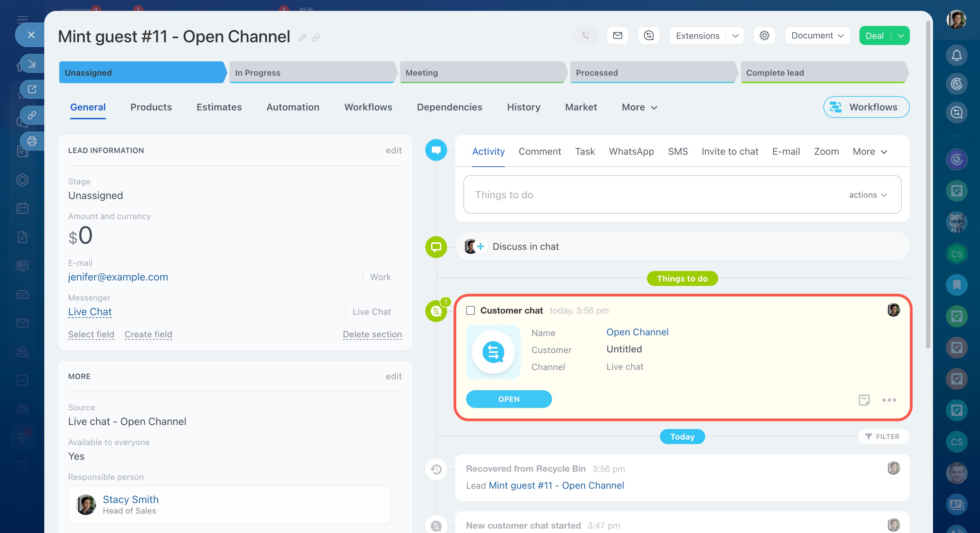980x533 pixels.
Task: Open the settings gear icon
Action: click(764, 35)
